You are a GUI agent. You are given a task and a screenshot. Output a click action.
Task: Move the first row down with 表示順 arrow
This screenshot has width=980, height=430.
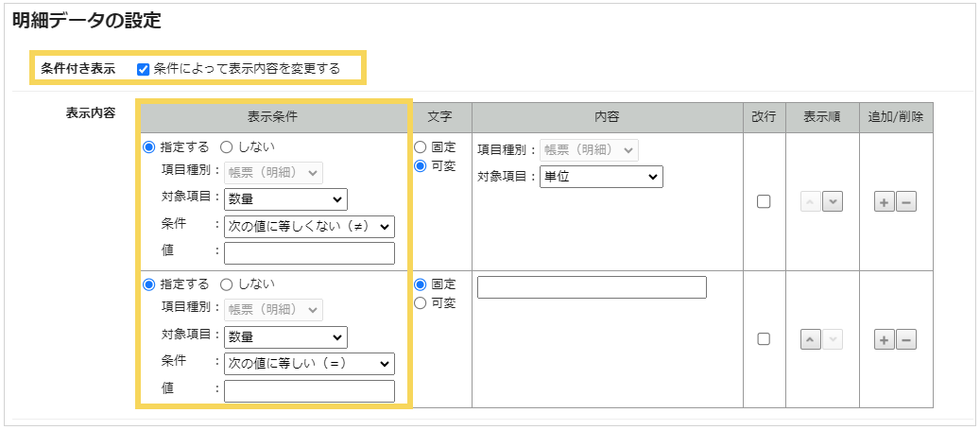[833, 202]
